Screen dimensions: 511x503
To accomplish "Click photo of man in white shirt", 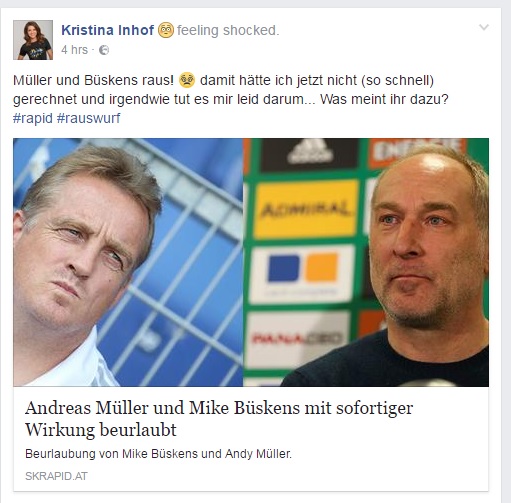I will (128, 262).
